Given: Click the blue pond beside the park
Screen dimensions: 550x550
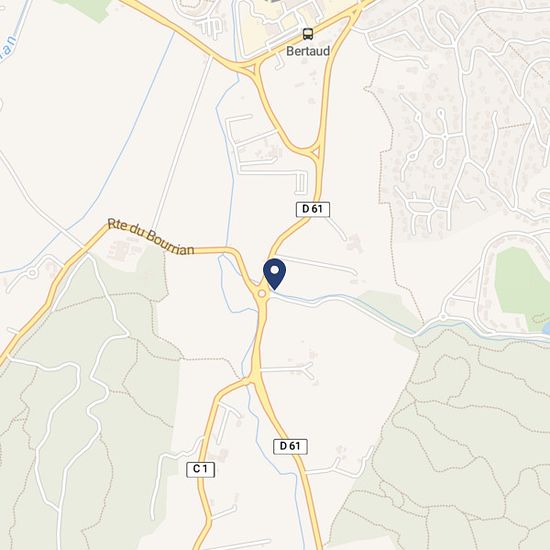Looking at the screenshot, I should click(546, 329).
